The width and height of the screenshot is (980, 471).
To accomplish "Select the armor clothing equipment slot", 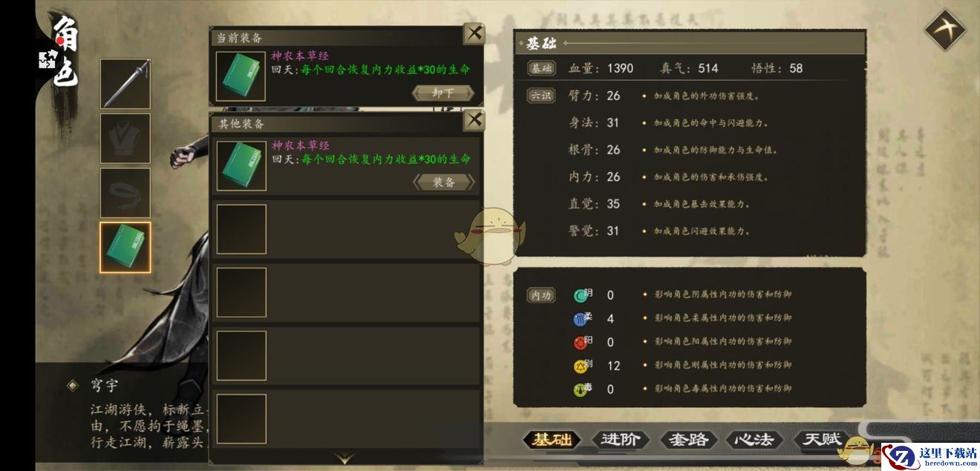I will [125, 138].
